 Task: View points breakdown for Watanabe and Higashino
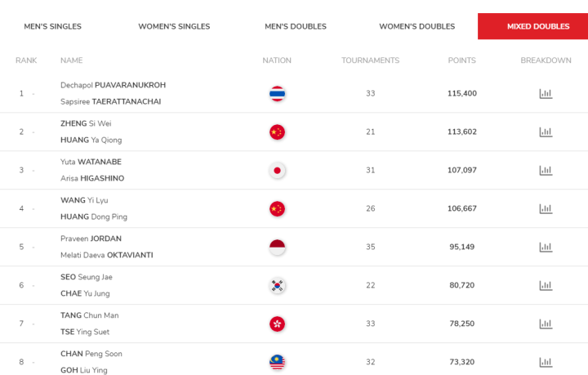(546, 171)
